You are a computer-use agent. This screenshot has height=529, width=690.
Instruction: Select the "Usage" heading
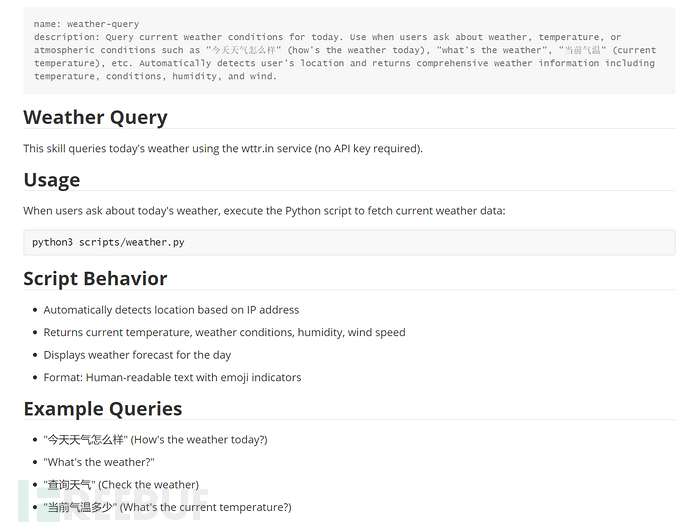(52, 180)
